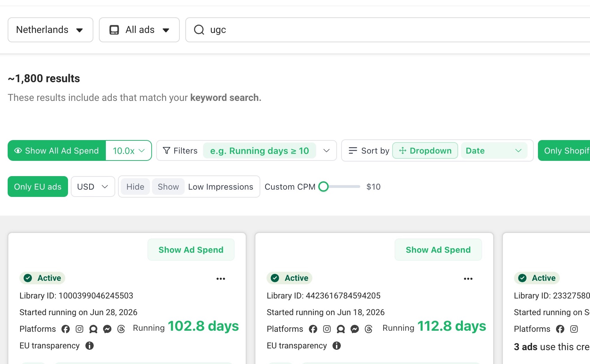The image size is (590, 364).
Task: Click the 3 ads use this creative text
Action: pos(552,347)
